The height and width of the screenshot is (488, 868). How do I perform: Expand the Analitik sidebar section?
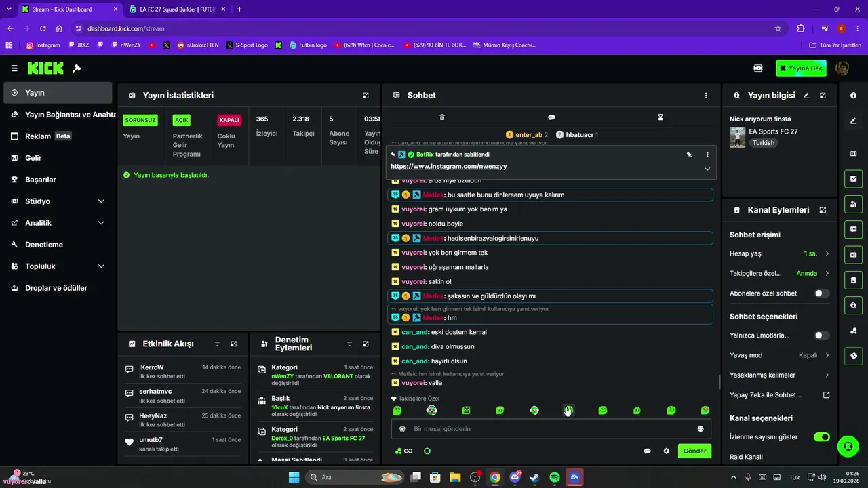(x=101, y=223)
